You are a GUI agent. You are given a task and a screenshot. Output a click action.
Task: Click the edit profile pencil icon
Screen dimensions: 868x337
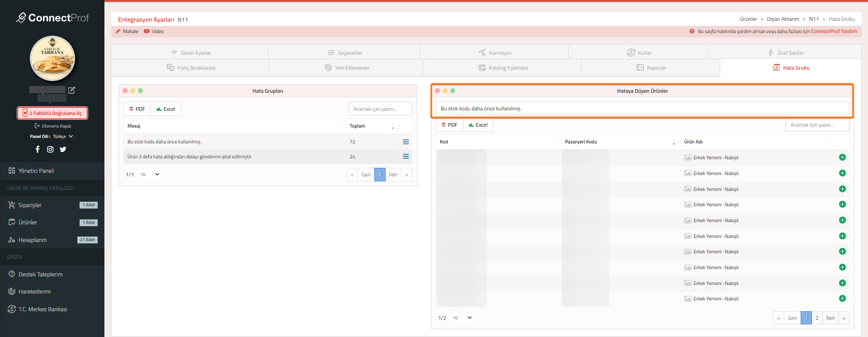pyautogui.click(x=71, y=90)
